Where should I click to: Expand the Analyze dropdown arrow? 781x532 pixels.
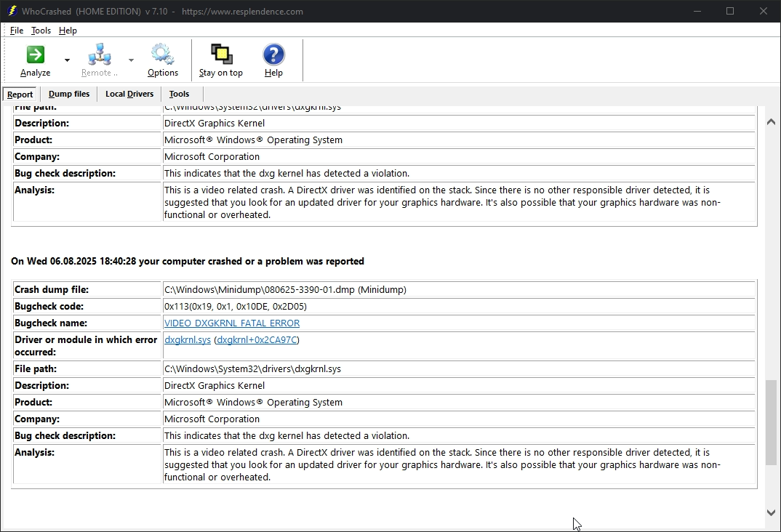click(67, 60)
